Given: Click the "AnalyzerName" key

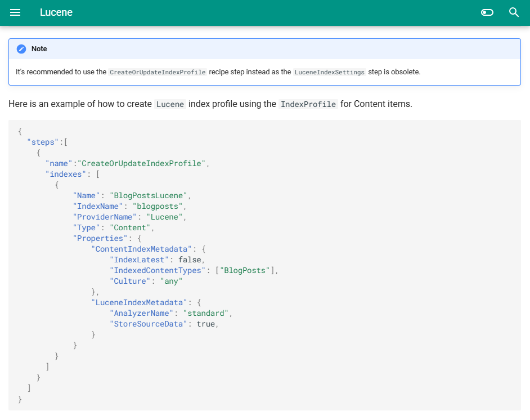Looking at the screenshot, I should pyautogui.click(x=141, y=314).
